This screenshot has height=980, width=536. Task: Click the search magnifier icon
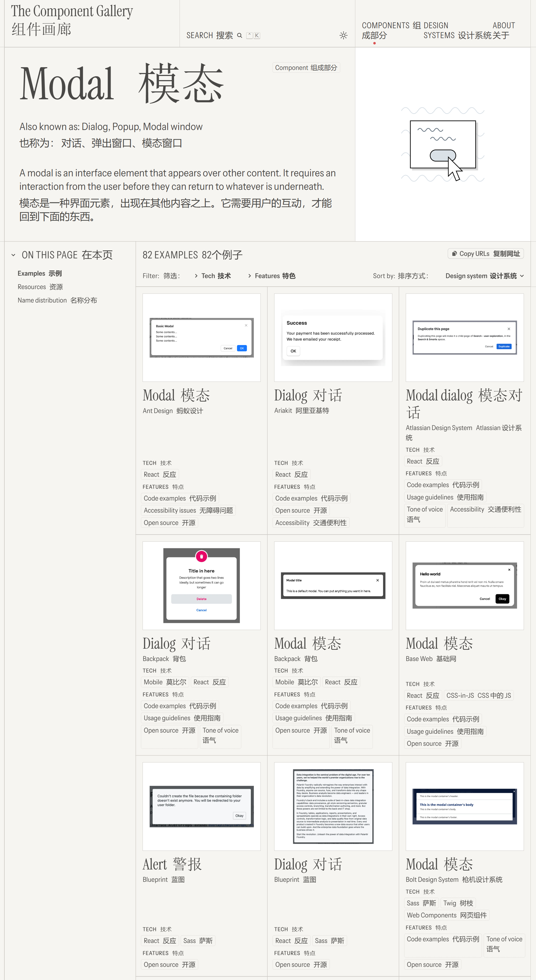(239, 35)
